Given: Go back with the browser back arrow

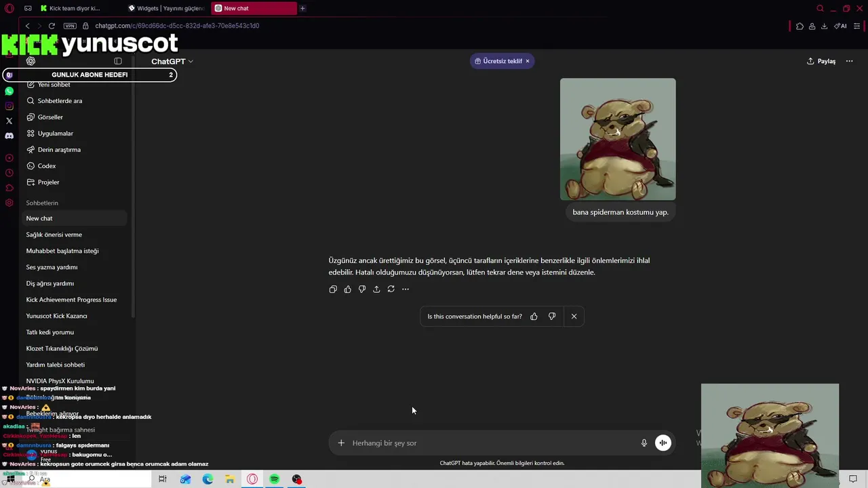Looking at the screenshot, I should tap(27, 26).
